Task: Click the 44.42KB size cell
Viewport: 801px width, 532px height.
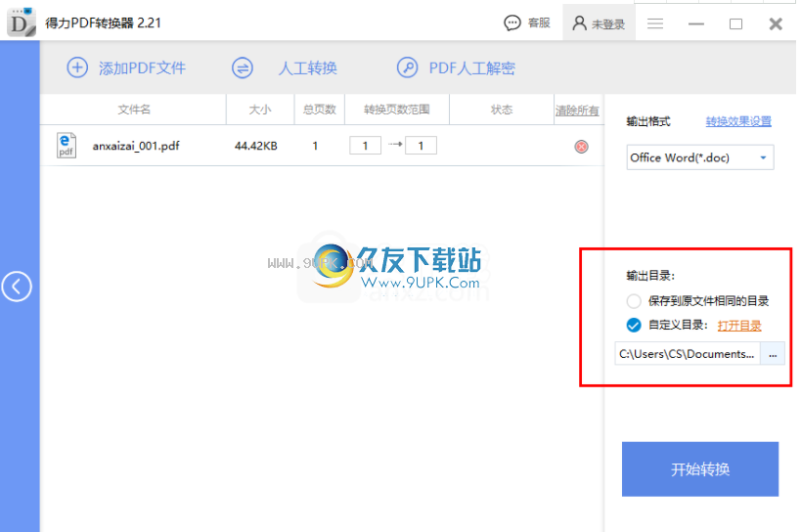Action: coord(256,146)
